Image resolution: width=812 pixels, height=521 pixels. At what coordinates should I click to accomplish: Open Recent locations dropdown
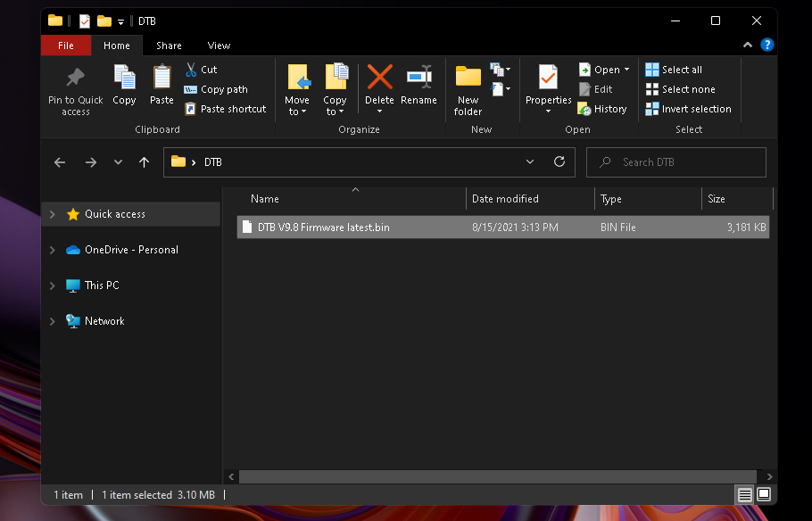(118, 162)
